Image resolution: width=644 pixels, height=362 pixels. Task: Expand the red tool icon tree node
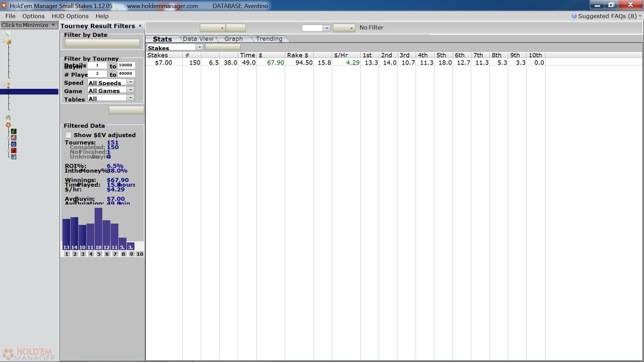pos(8,150)
